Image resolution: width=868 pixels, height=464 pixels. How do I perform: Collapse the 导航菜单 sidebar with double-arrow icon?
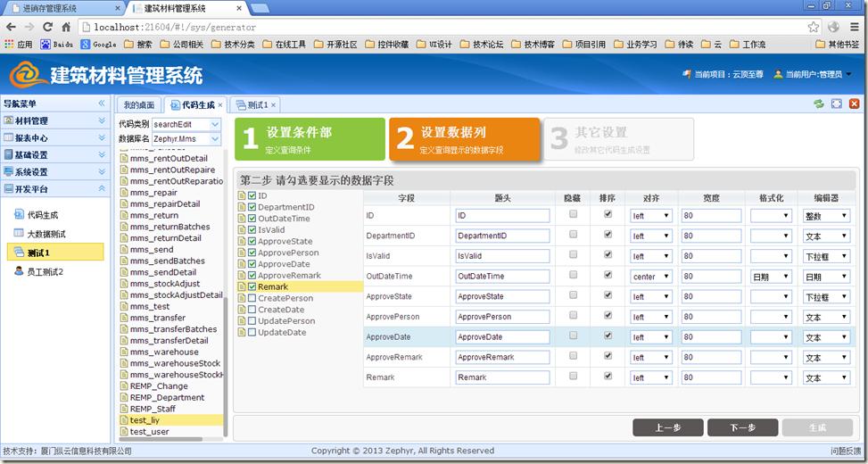[102, 104]
